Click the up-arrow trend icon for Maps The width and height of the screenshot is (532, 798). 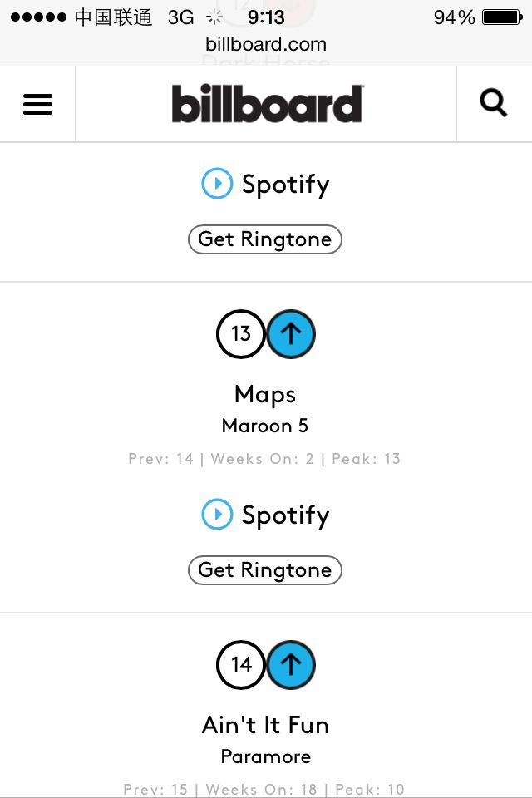[x=291, y=334]
